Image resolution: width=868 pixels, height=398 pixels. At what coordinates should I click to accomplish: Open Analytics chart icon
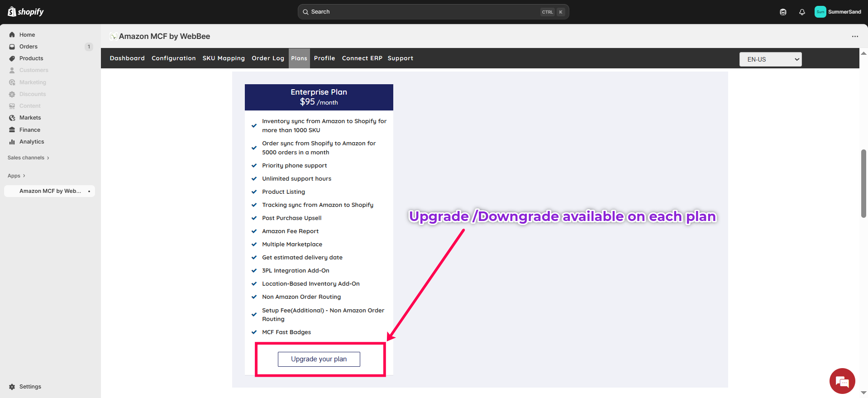click(x=12, y=142)
